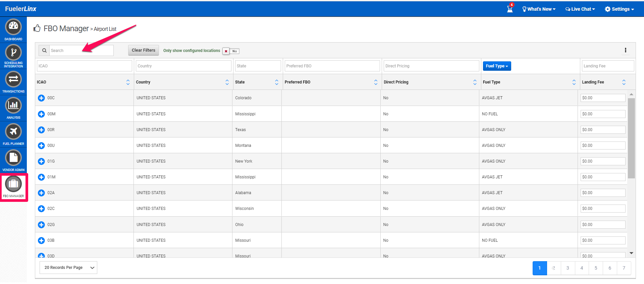Go to the Transactions sidebar icon
644x284 pixels.
pos(13,79)
